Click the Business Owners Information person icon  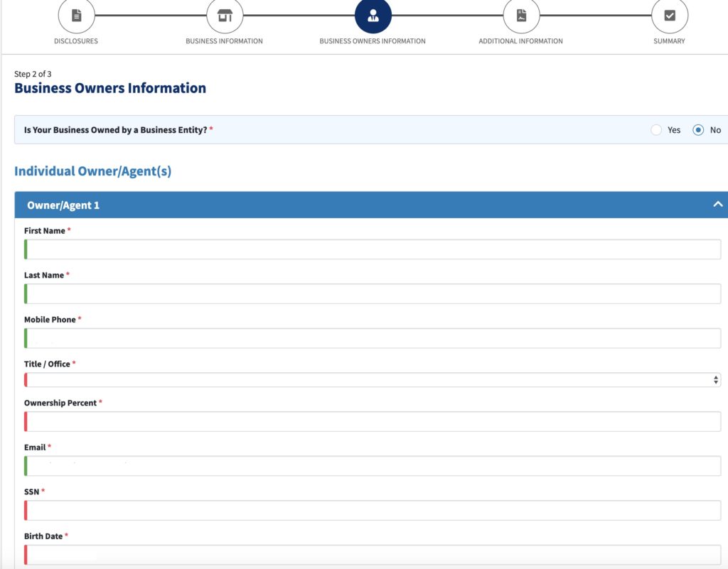coord(373,15)
